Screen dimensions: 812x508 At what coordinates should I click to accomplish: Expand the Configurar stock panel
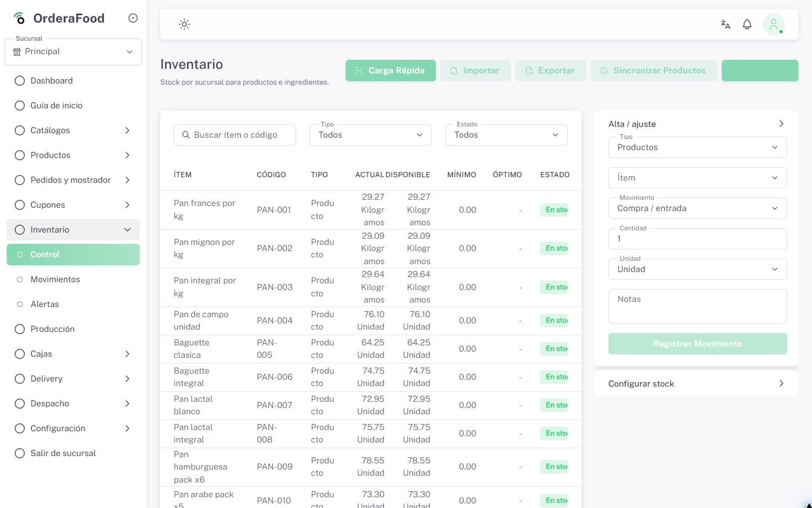point(696,384)
